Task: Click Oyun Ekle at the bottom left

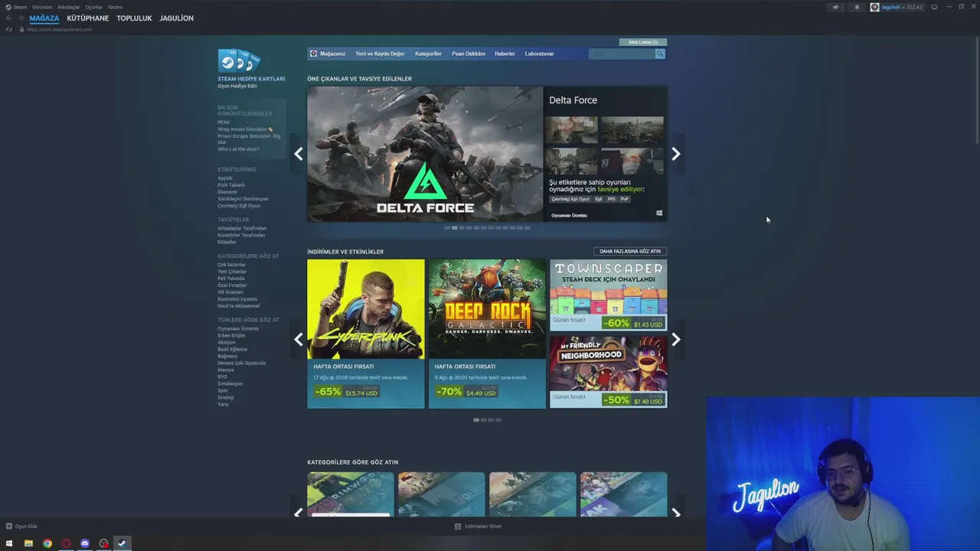Action: [x=26, y=527]
